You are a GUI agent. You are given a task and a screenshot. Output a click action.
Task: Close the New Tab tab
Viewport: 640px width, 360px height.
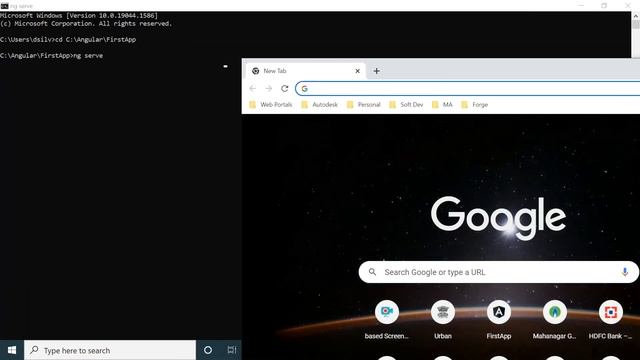358,71
